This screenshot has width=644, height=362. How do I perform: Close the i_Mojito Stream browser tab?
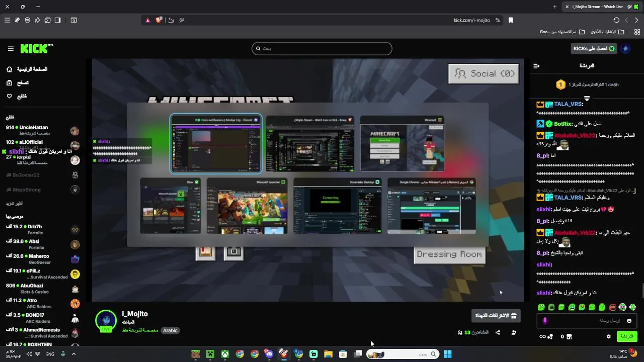pos(567,7)
